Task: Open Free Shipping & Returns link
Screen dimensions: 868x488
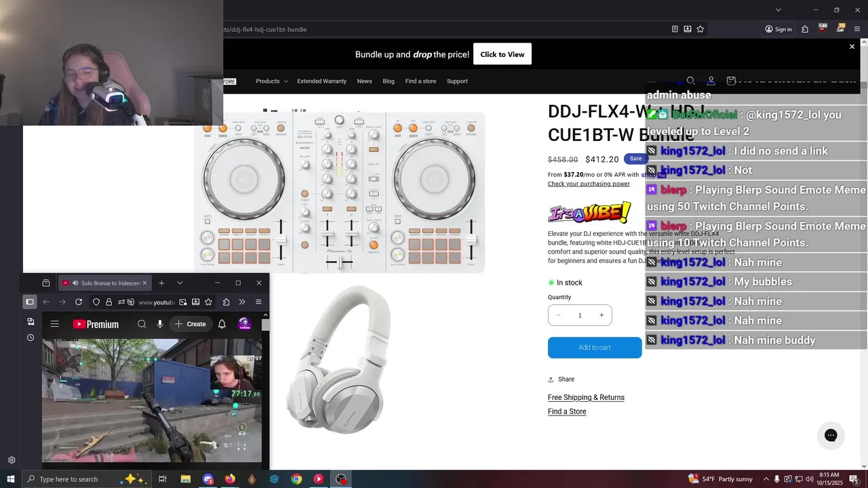Action: [586, 397]
